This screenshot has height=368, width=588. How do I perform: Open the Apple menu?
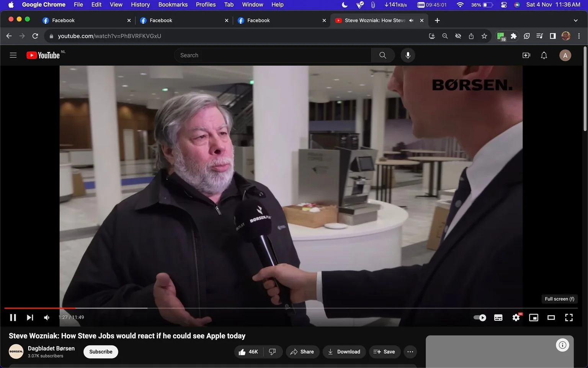point(11,5)
